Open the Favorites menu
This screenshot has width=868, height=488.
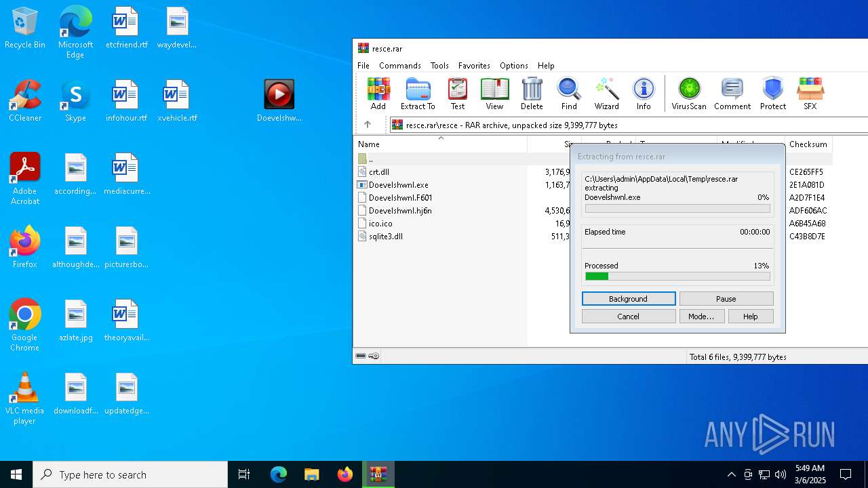474,66
